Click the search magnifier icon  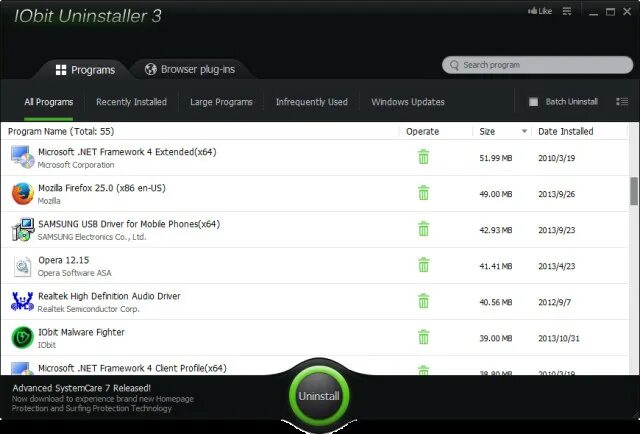pyautogui.click(x=454, y=65)
